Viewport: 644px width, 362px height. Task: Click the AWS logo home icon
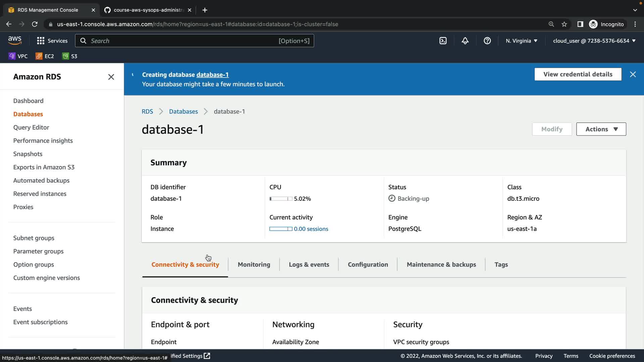click(15, 41)
